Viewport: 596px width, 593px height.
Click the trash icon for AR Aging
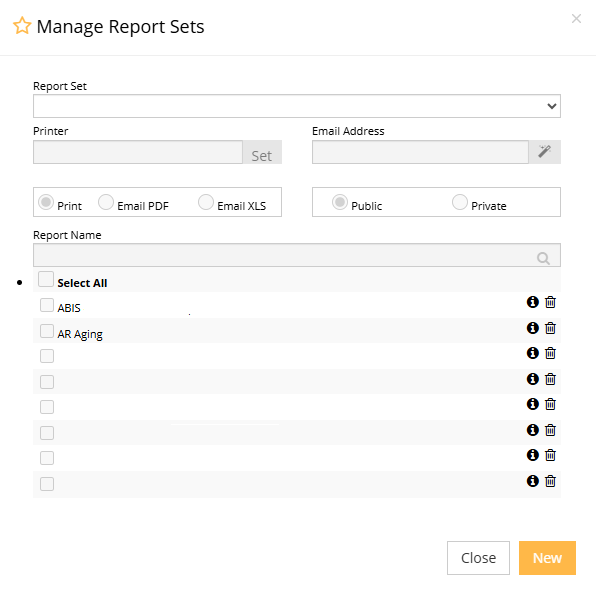point(550,328)
